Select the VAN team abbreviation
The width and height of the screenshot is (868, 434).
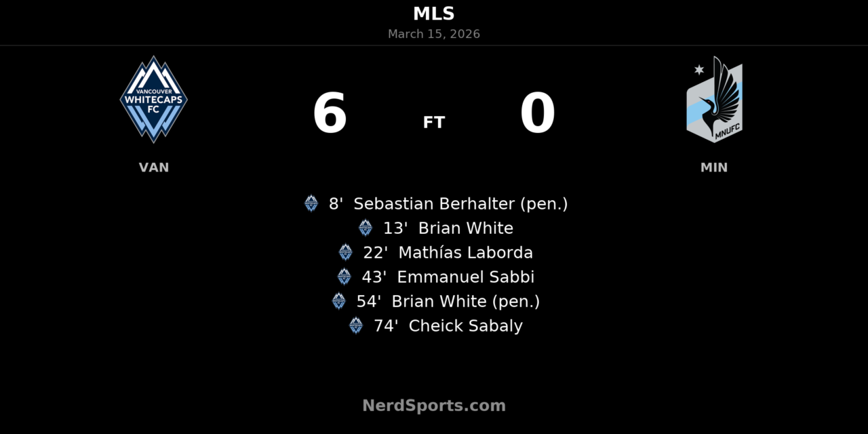[x=154, y=167]
